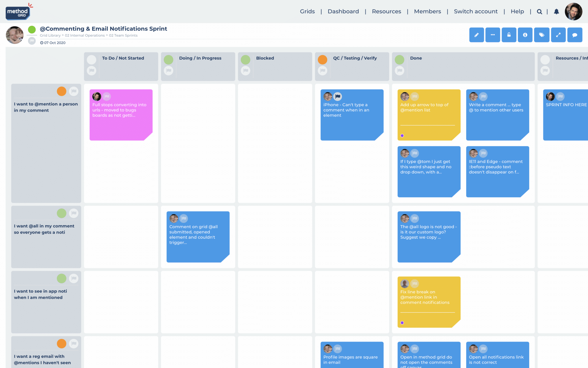Click the tags/labels icon

541,35
